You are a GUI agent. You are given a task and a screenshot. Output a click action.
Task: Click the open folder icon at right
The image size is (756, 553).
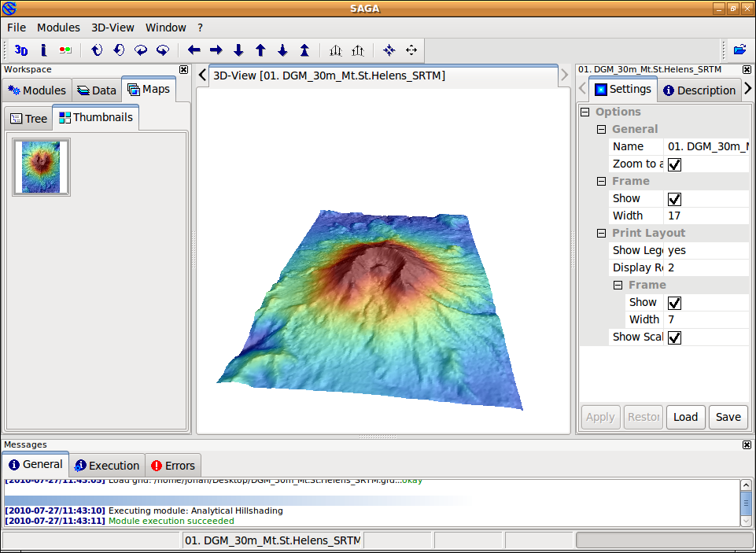(739, 50)
